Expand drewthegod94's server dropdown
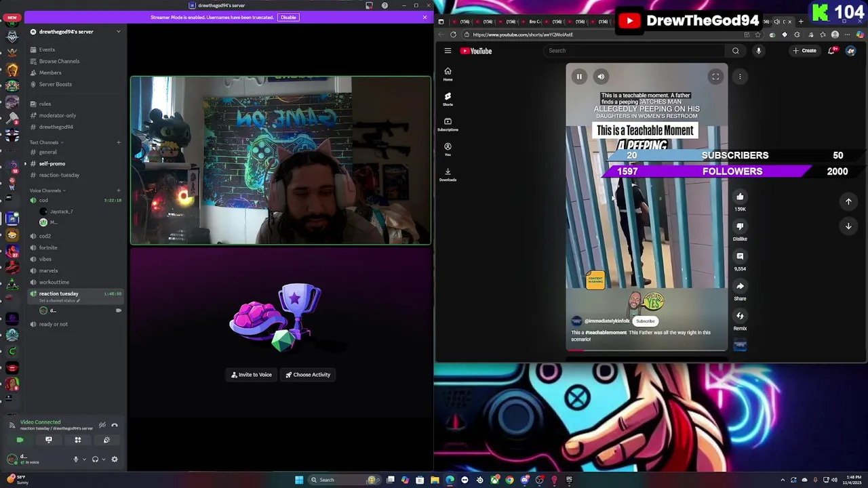Image resolution: width=868 pixels, height=488 pixels. (x=118, y=32)
